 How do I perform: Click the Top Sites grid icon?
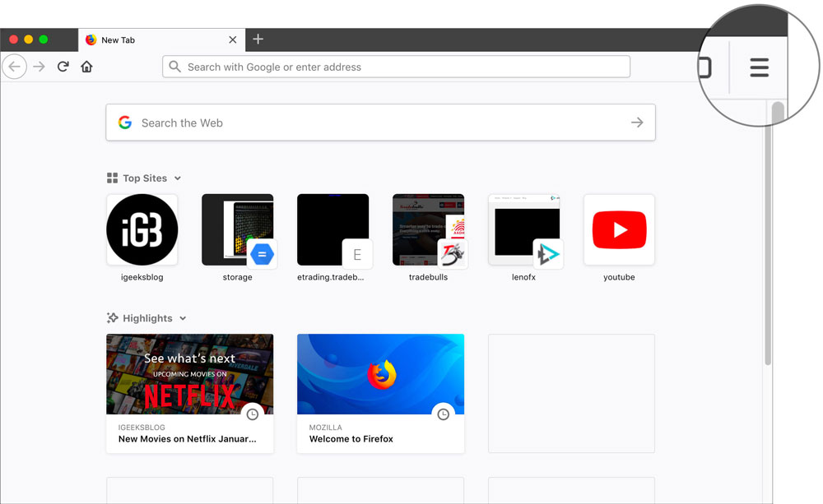tap(111, 178)
